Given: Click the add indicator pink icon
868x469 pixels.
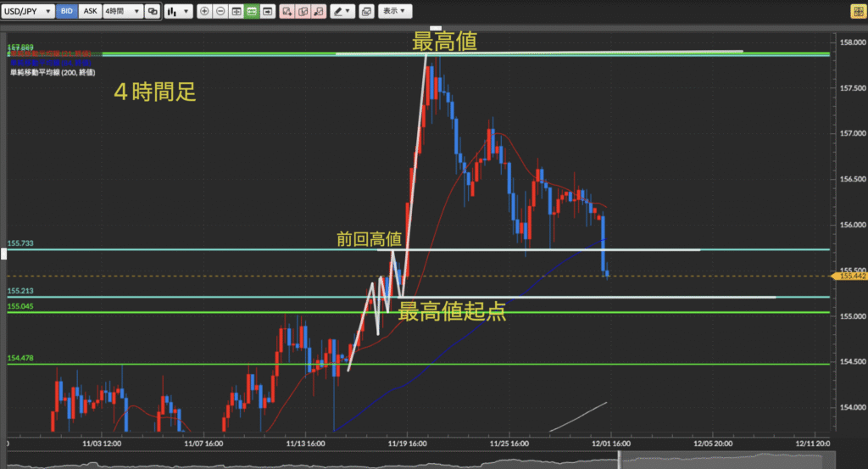Looking at the screenshot, I should click(287, 12).
